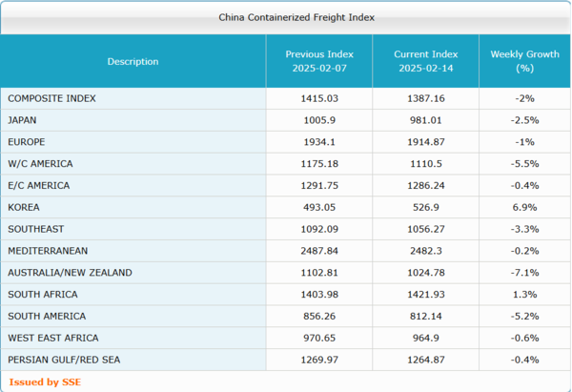Open the Issued by SSE link
The height and width of the screenshot is (392, 572).
click(39, 382)
